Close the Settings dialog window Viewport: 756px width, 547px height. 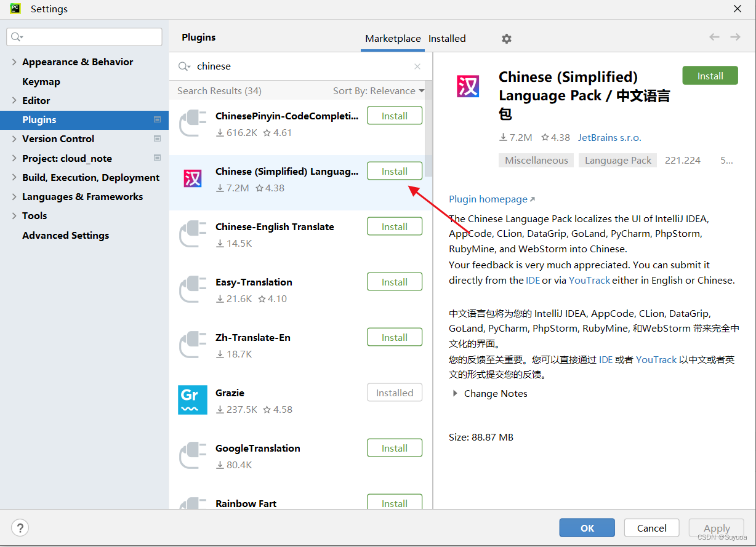pyautogui.click(x=738, y=9)
